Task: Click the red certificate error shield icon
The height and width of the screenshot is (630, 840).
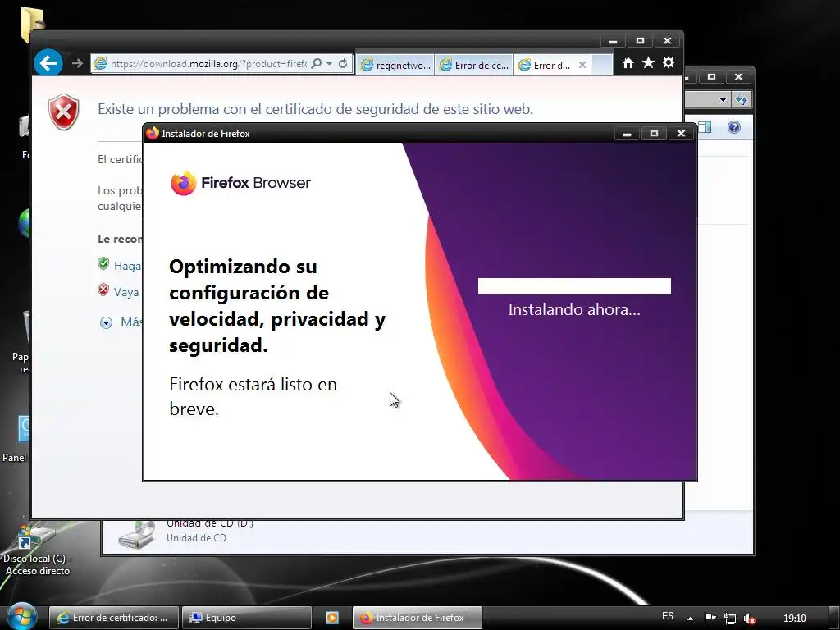Action: (x=64, y=112)
